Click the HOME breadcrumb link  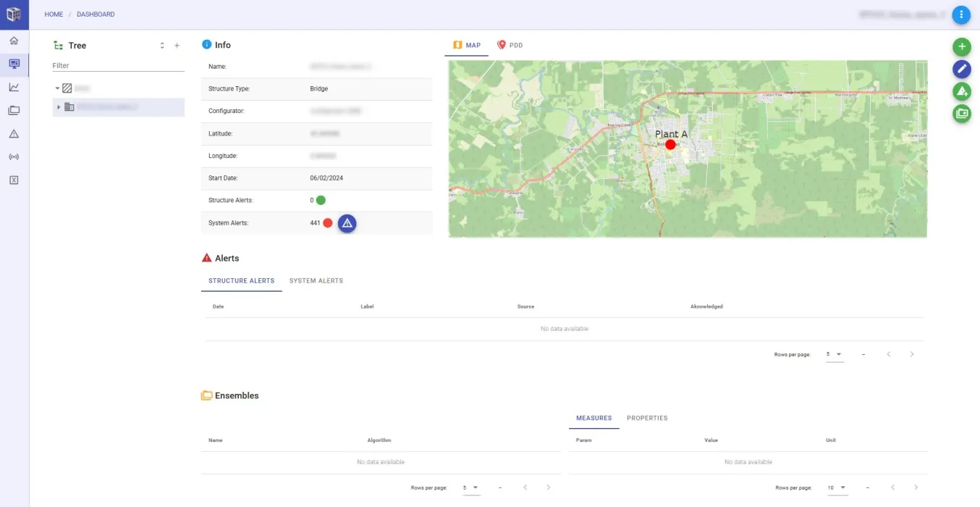[54, 14]
